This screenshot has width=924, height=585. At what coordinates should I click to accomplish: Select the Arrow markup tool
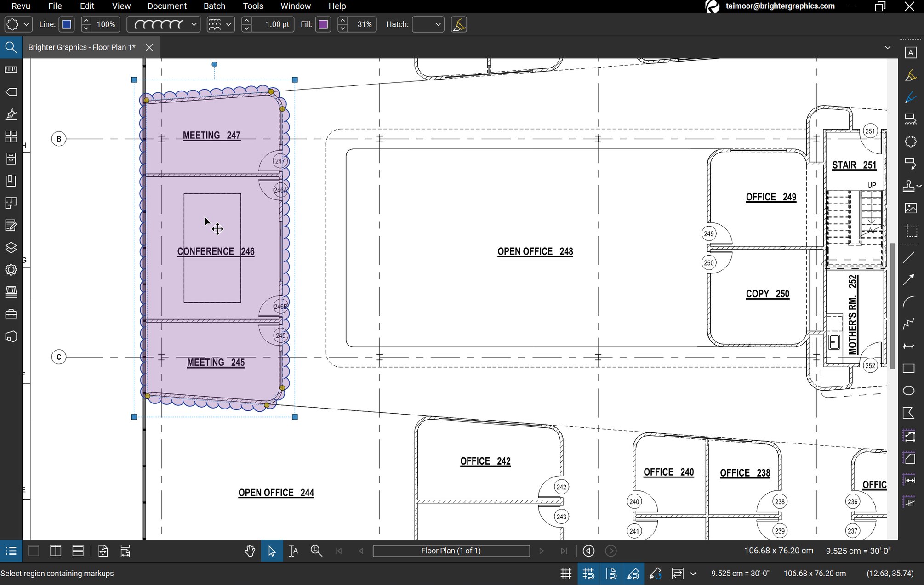coord(909,279)
